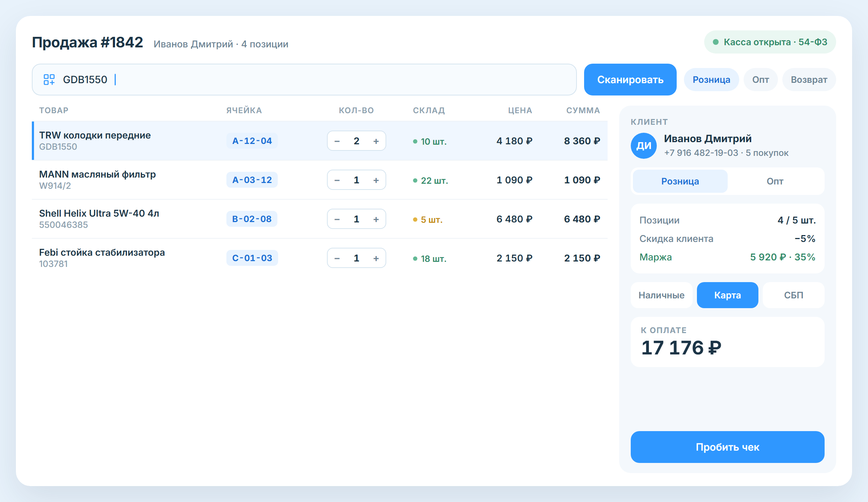The height and width of the screenshot is (502, 868).
Task: Click the ДИ client avatar
Action: (x=644, y=146)
